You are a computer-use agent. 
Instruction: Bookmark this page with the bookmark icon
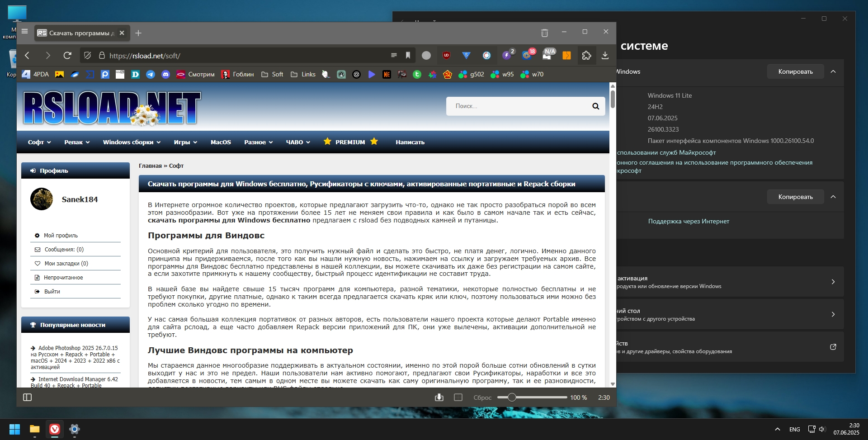click(x=408, y=56)
